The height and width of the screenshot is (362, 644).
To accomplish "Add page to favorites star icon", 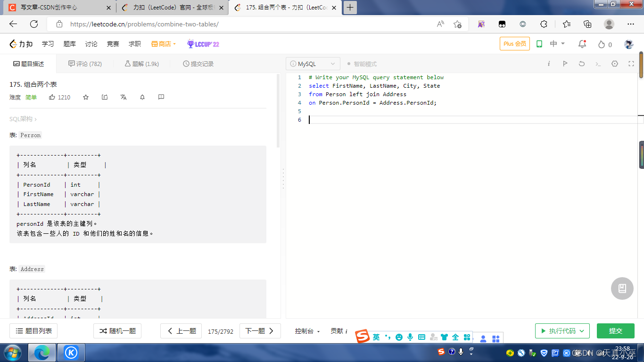I will [457, 24].
